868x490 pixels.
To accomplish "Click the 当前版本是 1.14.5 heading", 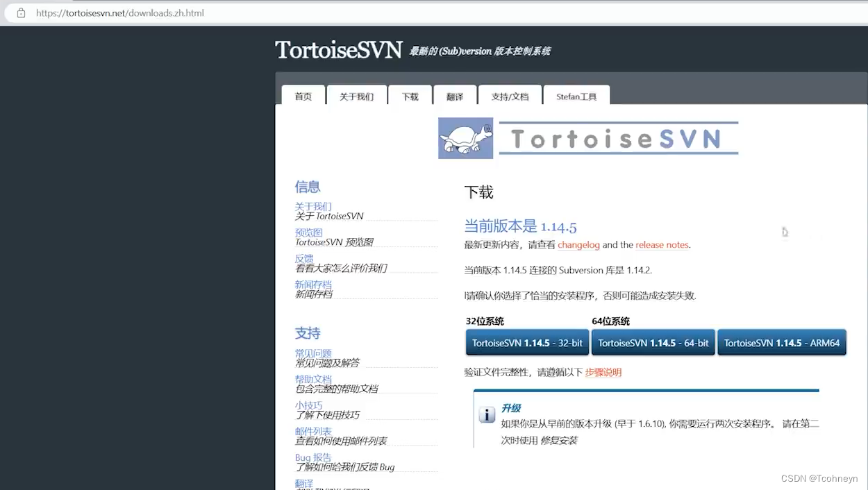I will coord(520,226).
